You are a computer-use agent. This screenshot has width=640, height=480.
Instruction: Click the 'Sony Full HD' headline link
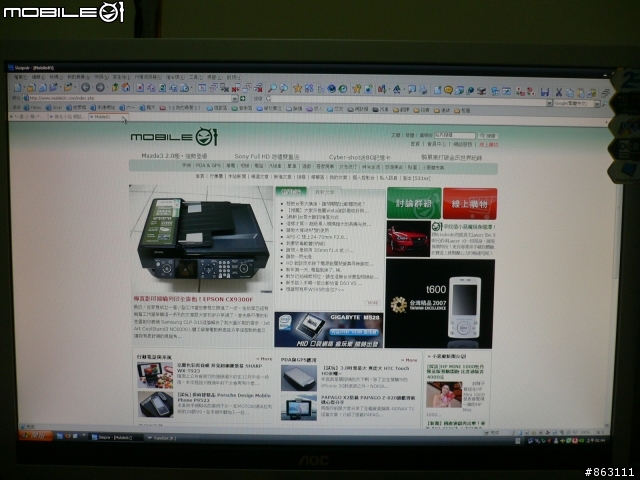click(267, 157)
